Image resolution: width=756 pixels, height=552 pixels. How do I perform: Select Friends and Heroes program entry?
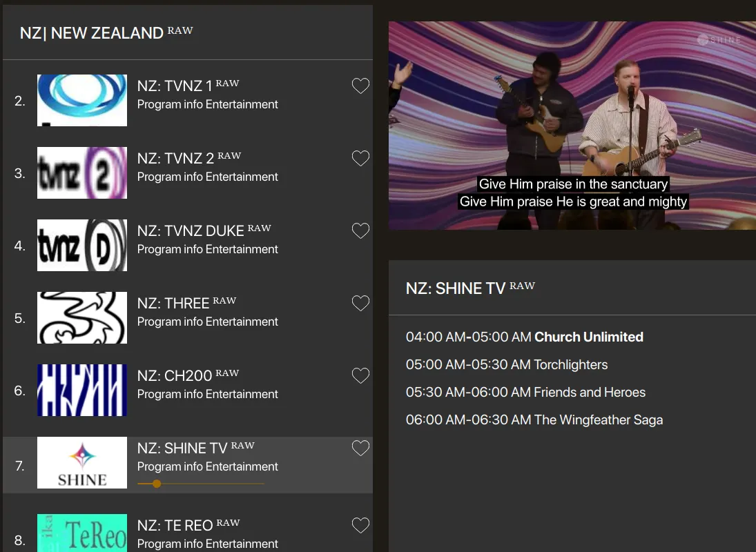click(525, 392)
